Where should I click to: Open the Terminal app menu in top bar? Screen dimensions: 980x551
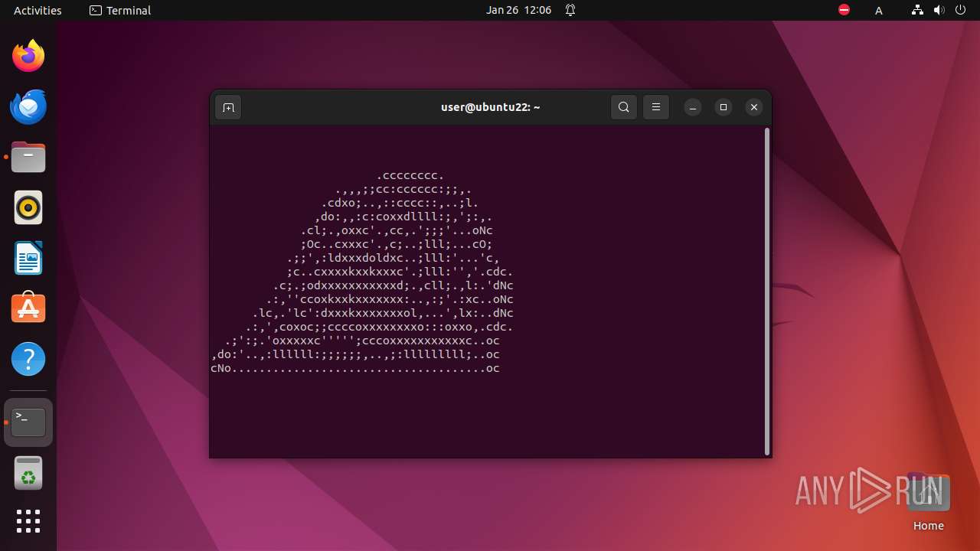[x=120, y=10]
